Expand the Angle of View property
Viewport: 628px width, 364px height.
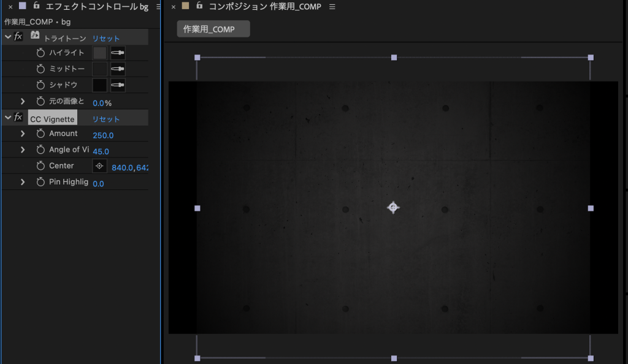23,150
